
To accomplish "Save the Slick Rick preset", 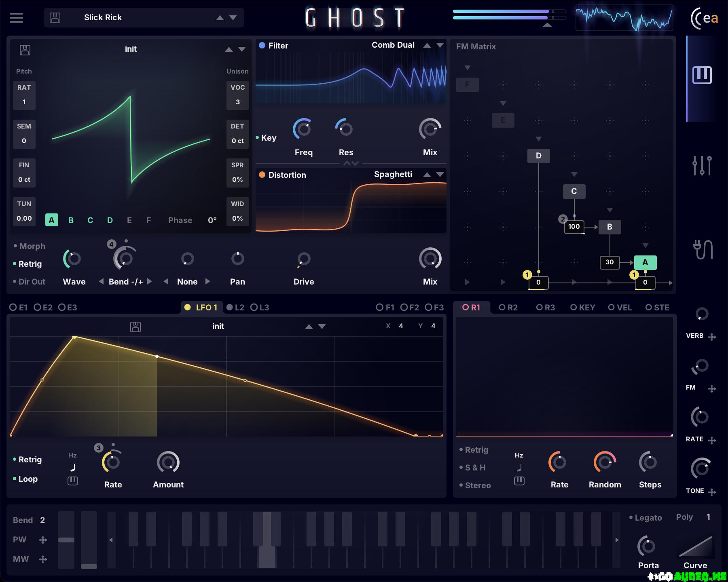I will [x=55, y=18].
